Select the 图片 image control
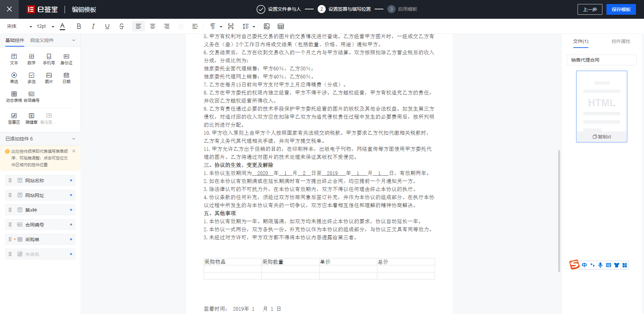This screenshot has width=644, height=314. point(49,78)
